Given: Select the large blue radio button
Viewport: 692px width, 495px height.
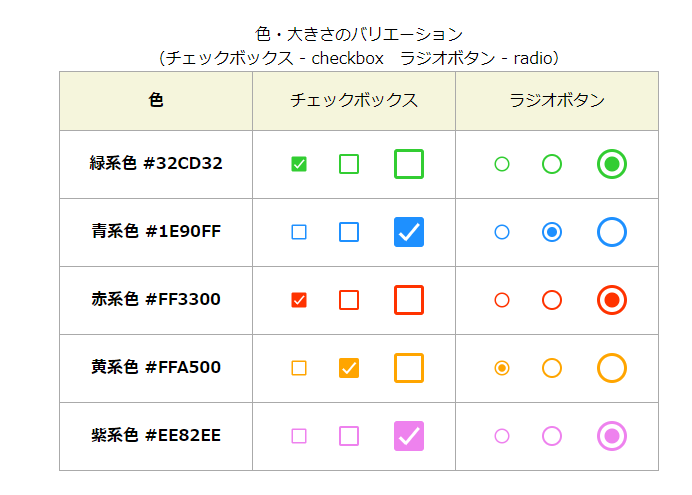Looking at the screenshot, I should coord(612,232).
